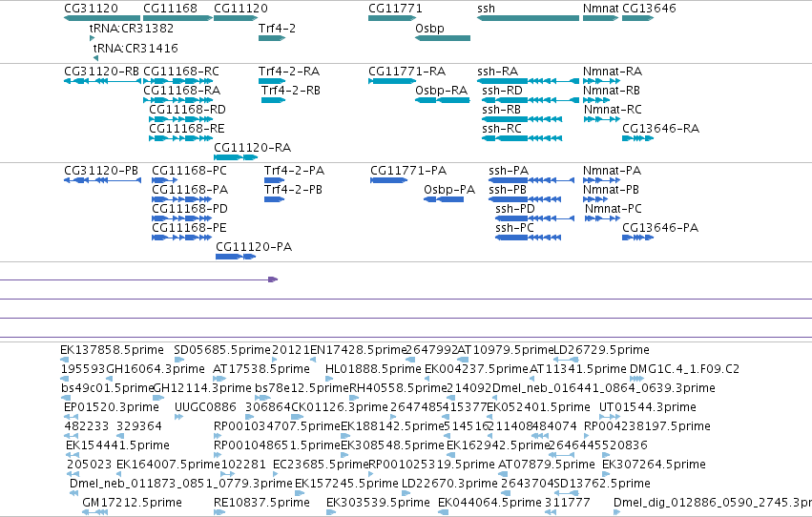The width and height of the screenshot is (812, 517).
Task: Select the Osbp-PA protein feature
Action: [x=444, y=199]
